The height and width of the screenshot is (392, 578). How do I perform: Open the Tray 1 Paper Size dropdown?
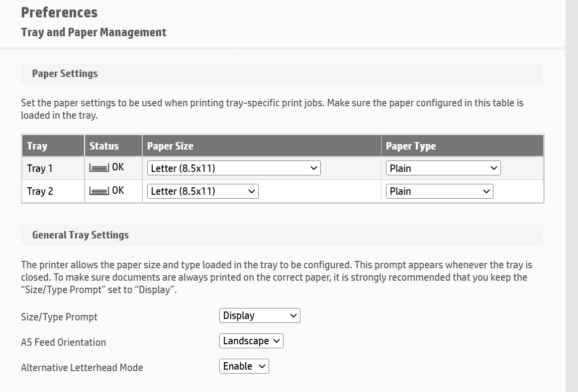click(233, 168)
